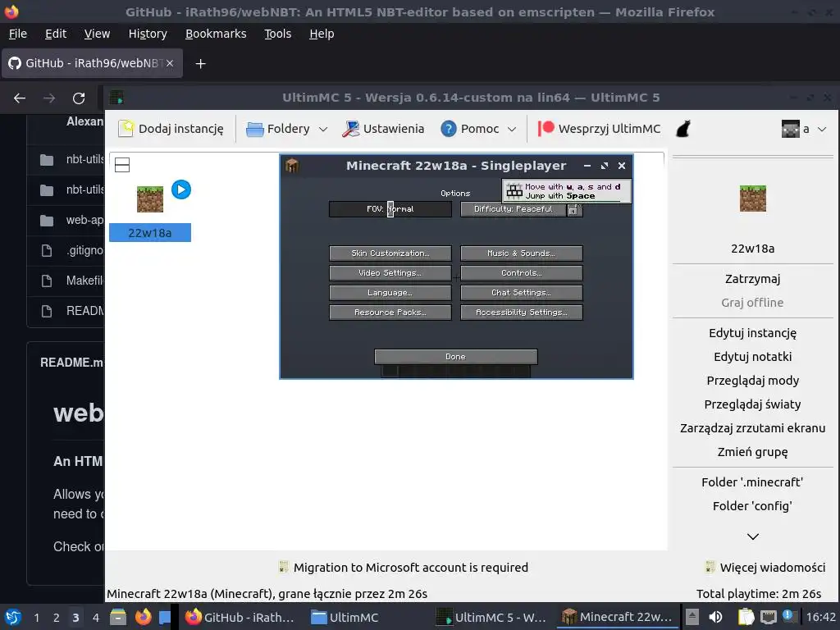This screenshot has width=840, height=630.
Task: Click Firefox back arrow
Action: point(20,98)
